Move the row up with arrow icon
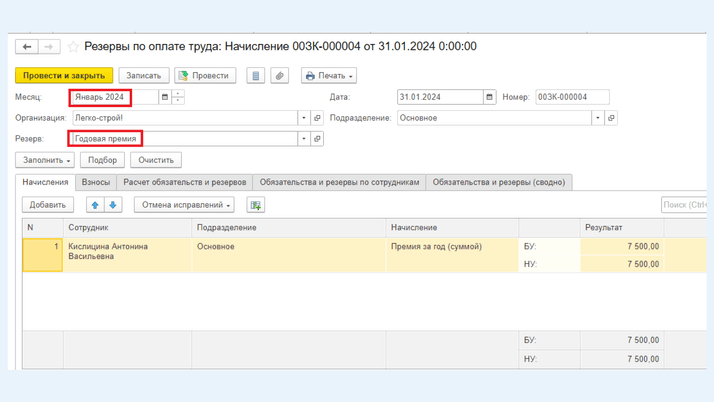 95,205
